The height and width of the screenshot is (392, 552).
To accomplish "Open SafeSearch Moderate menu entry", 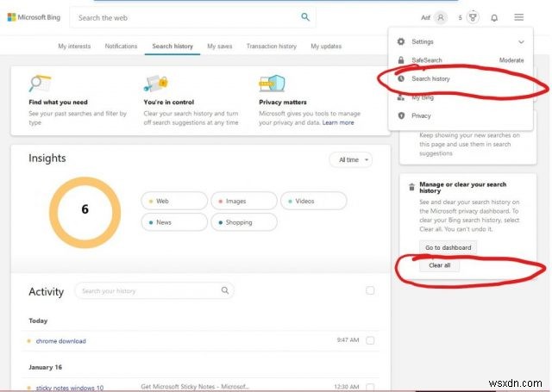I will click(461, 60).
